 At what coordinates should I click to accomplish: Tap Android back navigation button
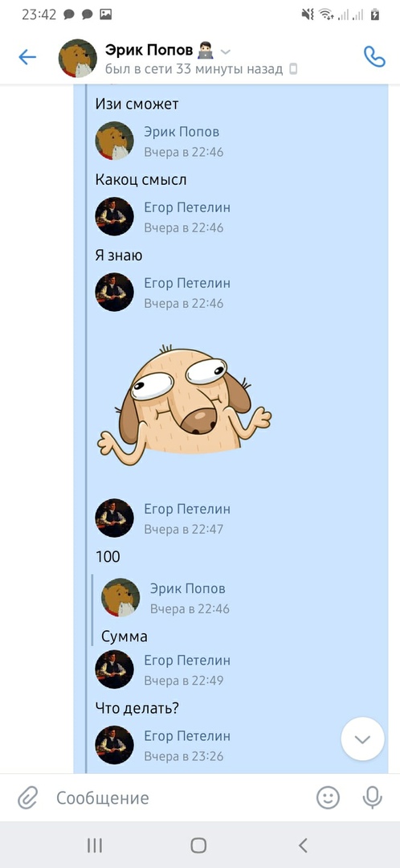[x=302, y=845]
